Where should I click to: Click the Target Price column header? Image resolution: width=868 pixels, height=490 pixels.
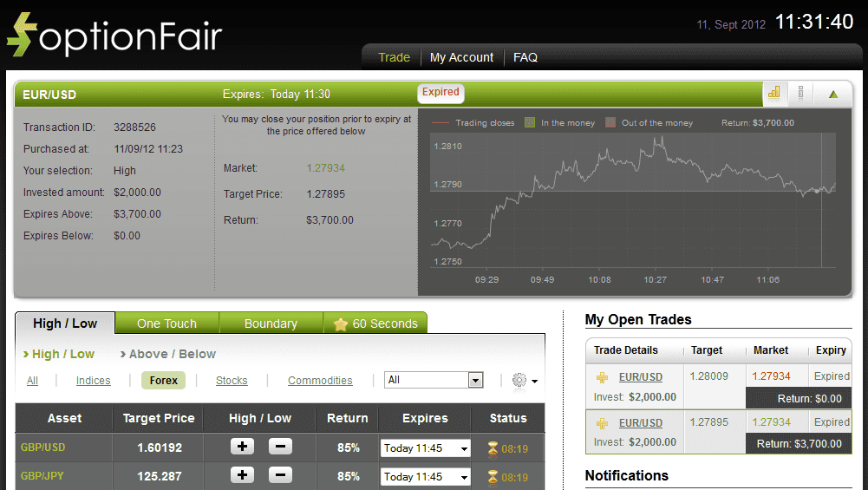click(x=159, y=418)
